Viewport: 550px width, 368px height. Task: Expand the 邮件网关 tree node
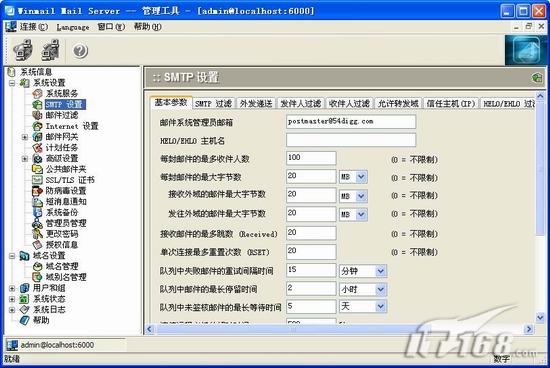tap(25, 137)
